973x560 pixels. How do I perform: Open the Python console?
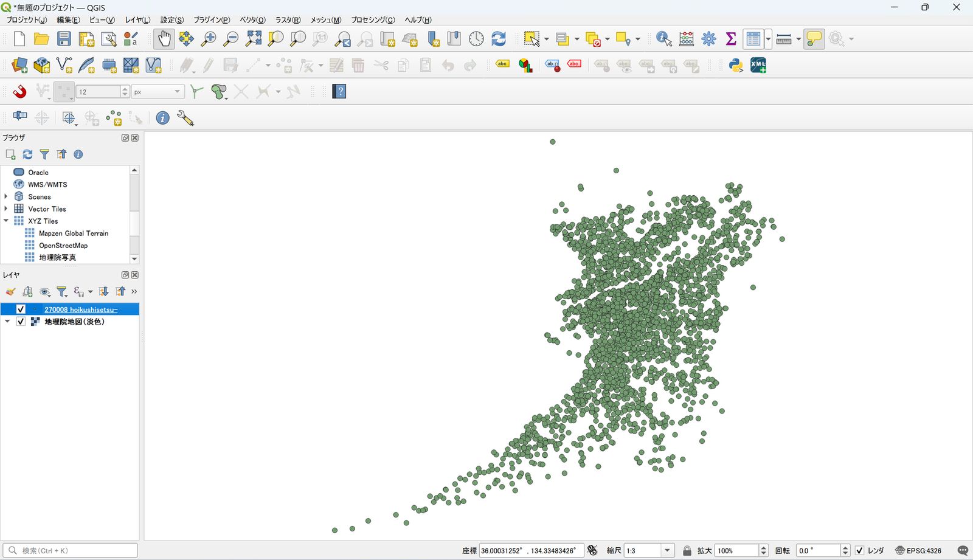click(736, 65)
